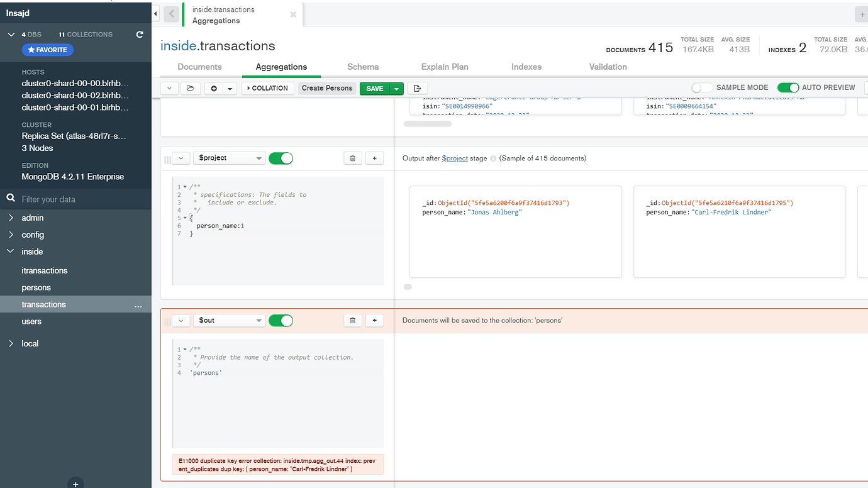Viewport: 868px width, 488px height.
Task: Delete the $project stage with trash icon
Action: coord(352,158)
